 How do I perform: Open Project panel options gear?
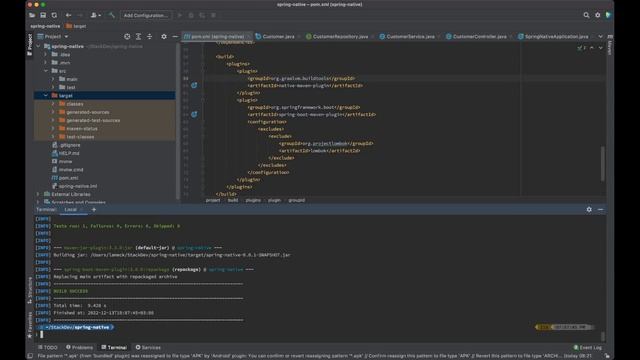click(x=164, y=36)
